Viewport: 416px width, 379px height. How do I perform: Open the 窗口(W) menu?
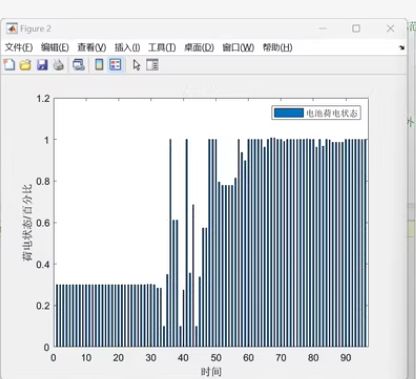238,48
